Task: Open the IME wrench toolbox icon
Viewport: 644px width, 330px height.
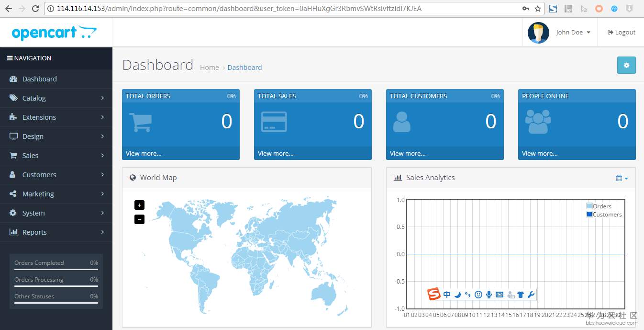Action: coord(531,295)
